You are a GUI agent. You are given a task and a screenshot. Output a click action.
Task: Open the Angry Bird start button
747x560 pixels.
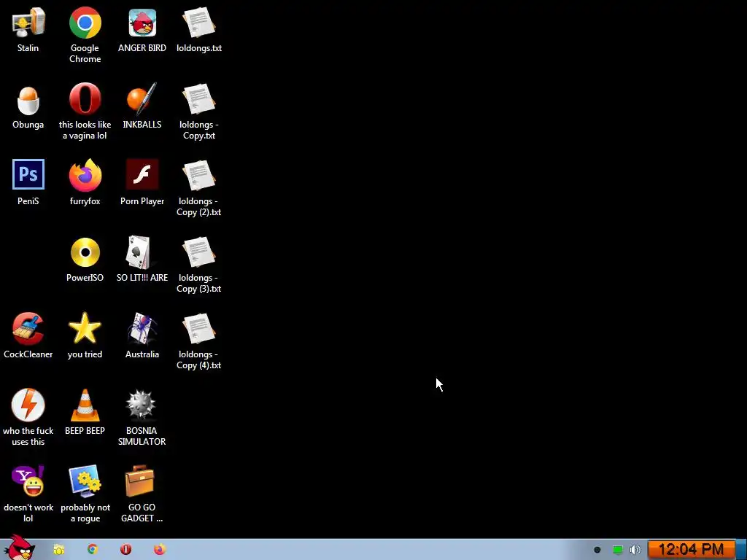20,548
